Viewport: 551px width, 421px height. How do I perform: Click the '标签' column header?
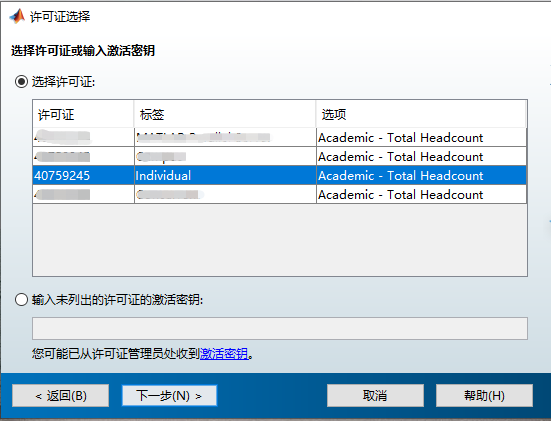(x=225, y=115)
